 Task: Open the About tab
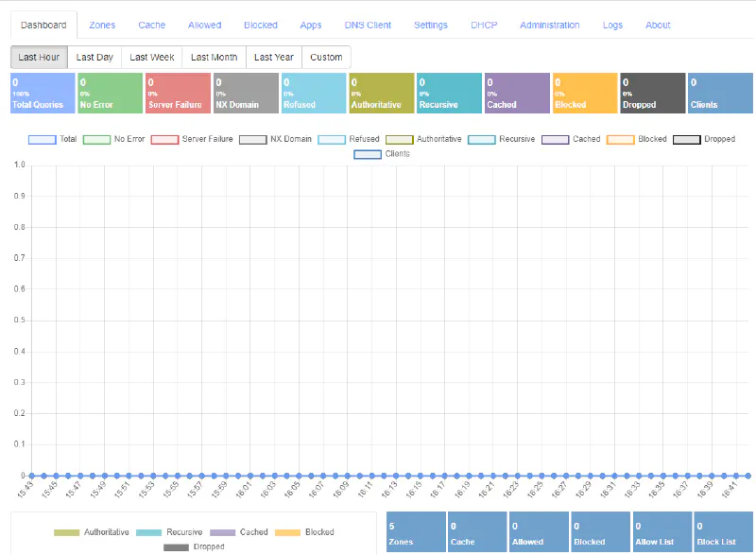coord(658,26)
